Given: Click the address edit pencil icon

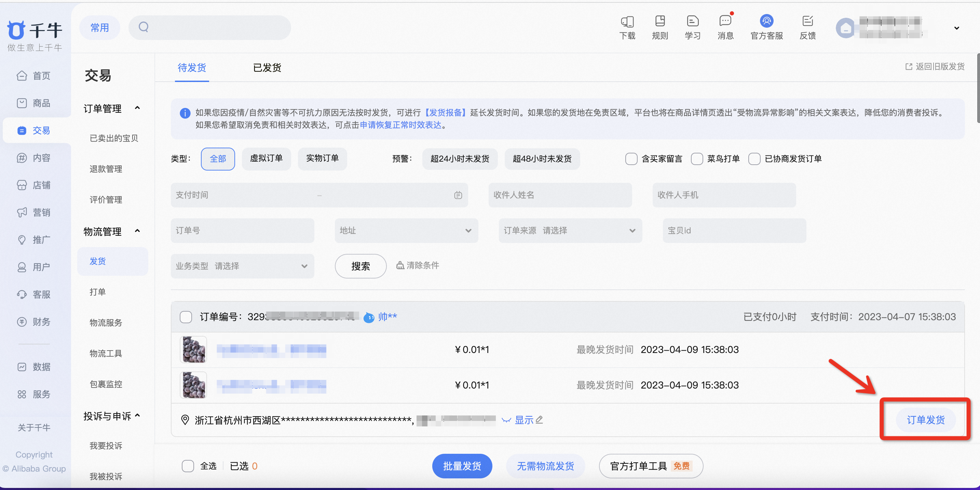Looking at the screenshot, I should coord(540,420).
